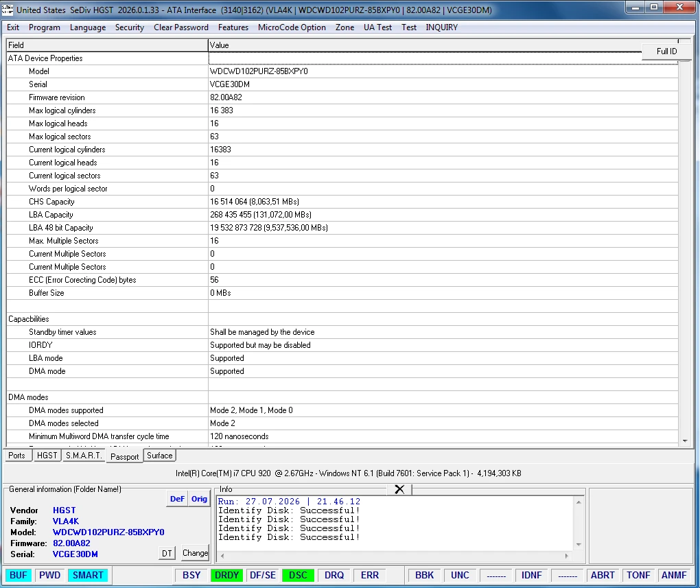Click the Capacbilities section heading
Image resolution: width=700 pixels, height=588 pixels.
(29, 319)
